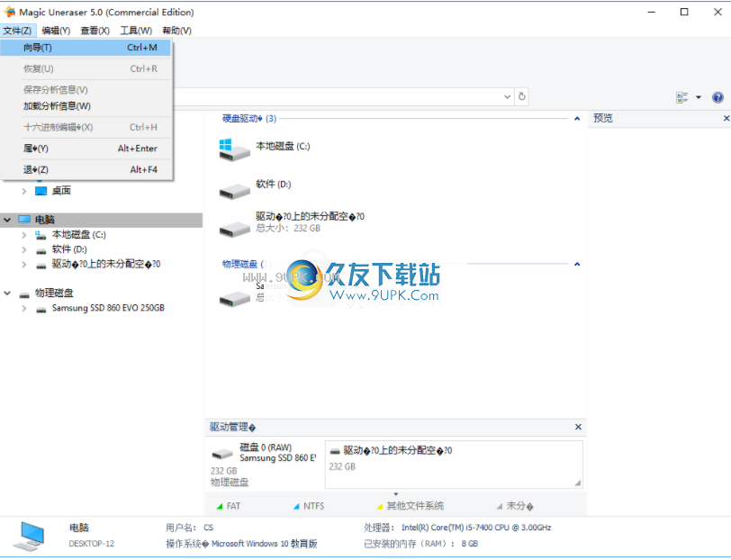The height and width of the screenshot is (560, 731).
Task: Click the refresh icon beside address bar
Action: (x=521, y=96)
